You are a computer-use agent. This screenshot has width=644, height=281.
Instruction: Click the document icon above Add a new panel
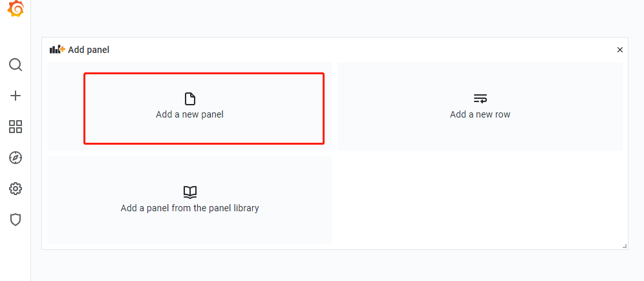(189, 99)
